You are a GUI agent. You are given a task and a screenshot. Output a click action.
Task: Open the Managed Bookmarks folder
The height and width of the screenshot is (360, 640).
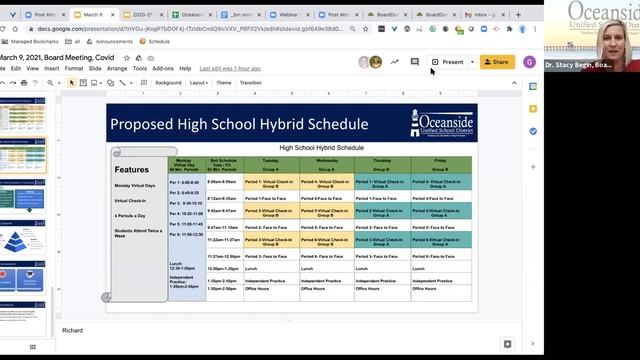pos(31,42)
